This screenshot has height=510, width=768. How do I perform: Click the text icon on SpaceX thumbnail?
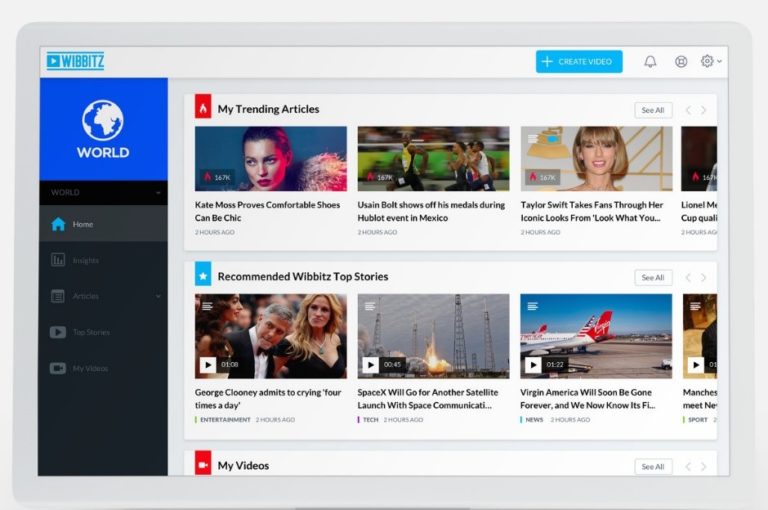click(370, 306)
